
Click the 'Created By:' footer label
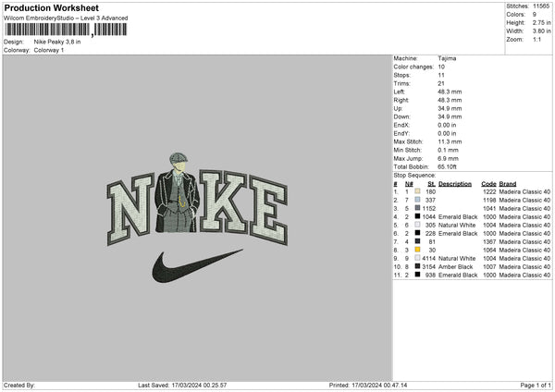(x=19, y=386)
